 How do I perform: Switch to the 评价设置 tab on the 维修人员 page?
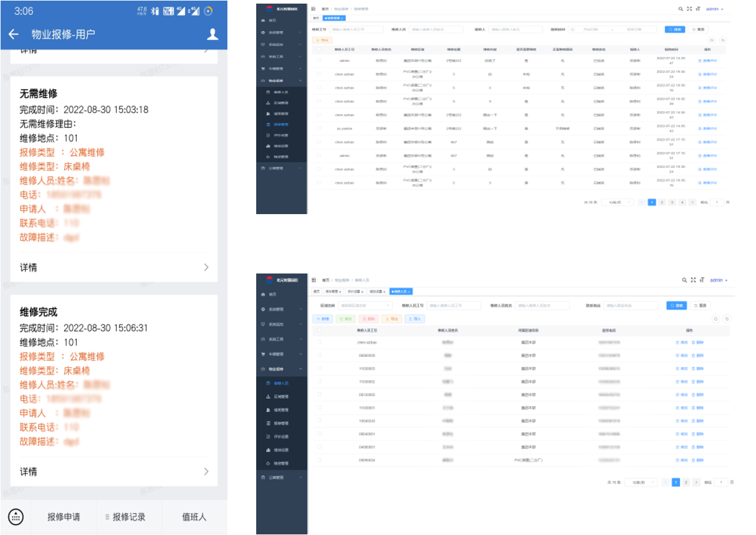(x=355, y=291)
